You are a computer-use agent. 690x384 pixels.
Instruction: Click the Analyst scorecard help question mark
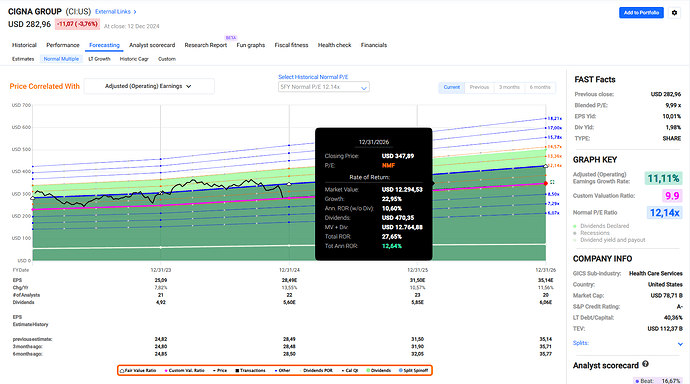[645, 364]
